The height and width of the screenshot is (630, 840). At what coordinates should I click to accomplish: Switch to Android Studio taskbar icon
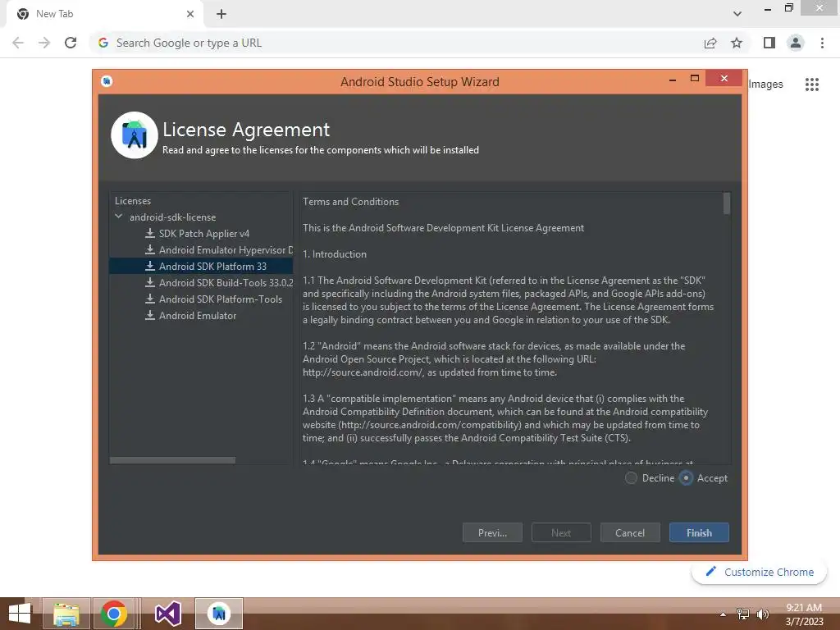click(x=219, y=614)
